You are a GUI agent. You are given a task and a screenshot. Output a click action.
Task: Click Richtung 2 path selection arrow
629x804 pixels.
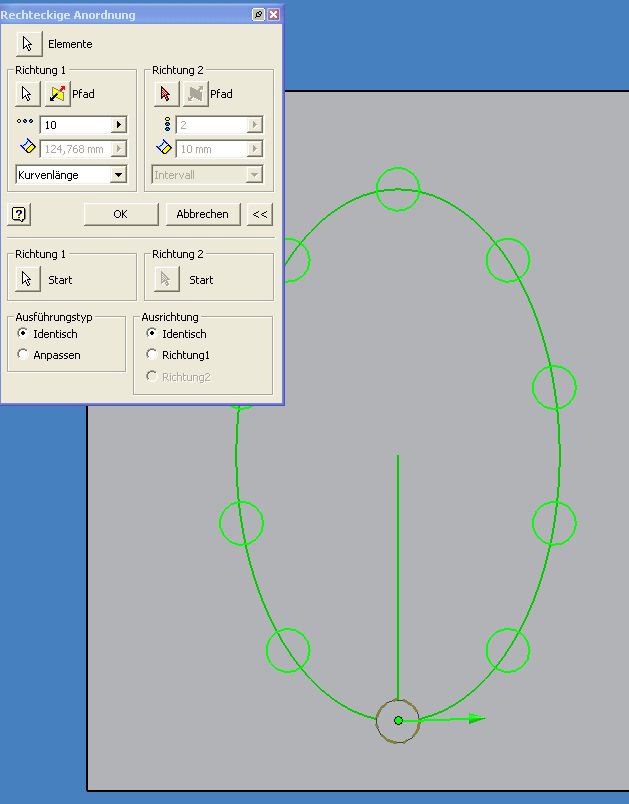coord(166,94)
